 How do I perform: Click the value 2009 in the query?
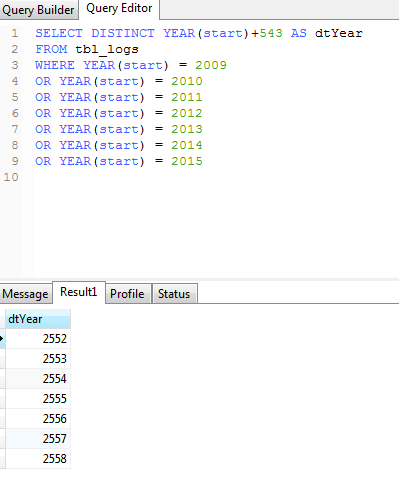tap(211, 65)
